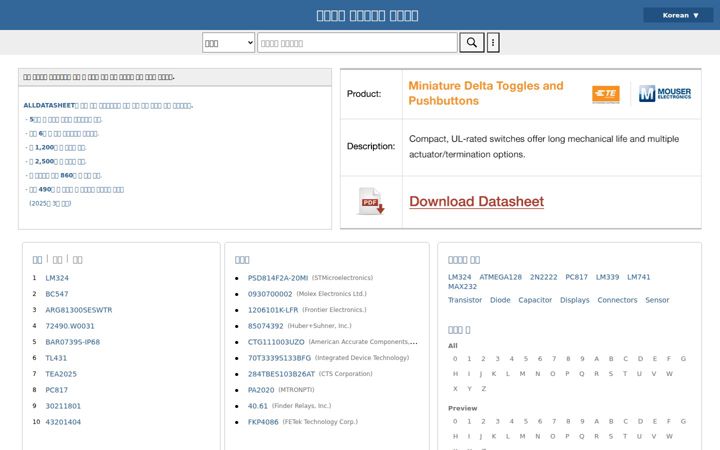Click LM339 recommended search
720x450 pixels.
click(x=608, y=277)
